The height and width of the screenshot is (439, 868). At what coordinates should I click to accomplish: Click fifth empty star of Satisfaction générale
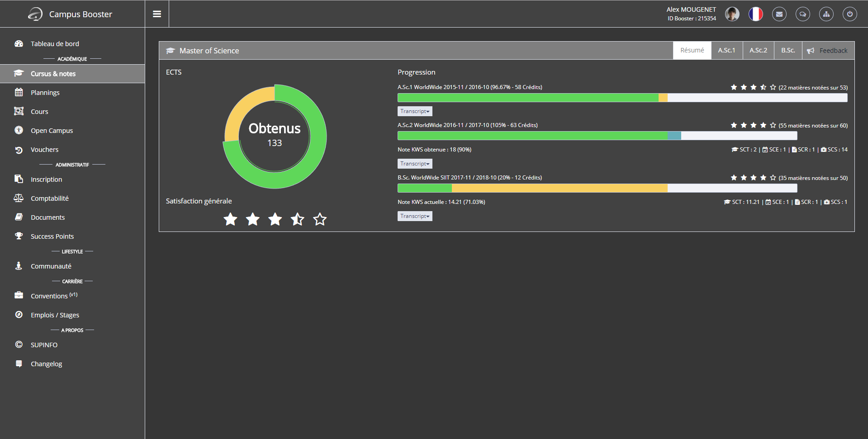tap(320, 219)
